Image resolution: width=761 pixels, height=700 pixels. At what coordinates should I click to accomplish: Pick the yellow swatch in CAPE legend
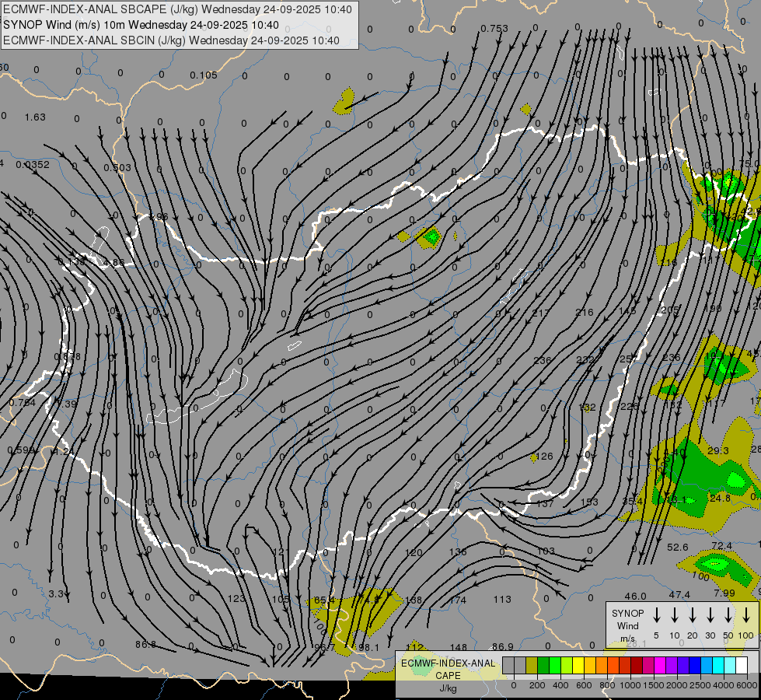(x=578, y=666)
